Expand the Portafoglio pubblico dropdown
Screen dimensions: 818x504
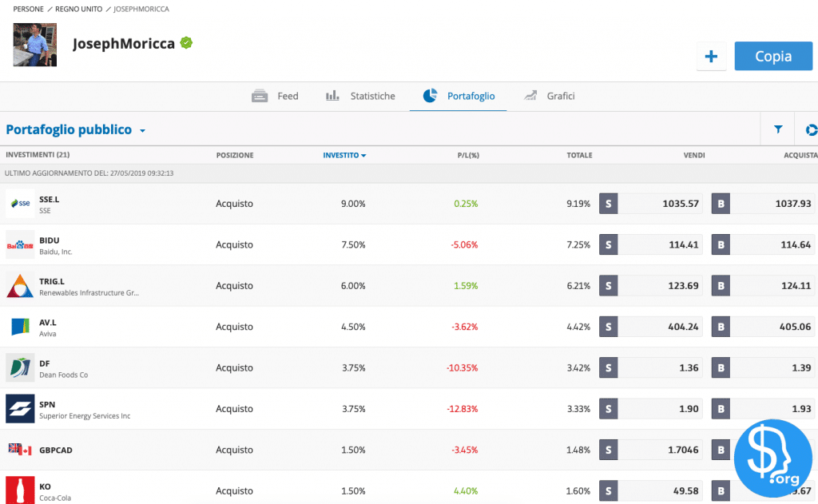point(76,129)
